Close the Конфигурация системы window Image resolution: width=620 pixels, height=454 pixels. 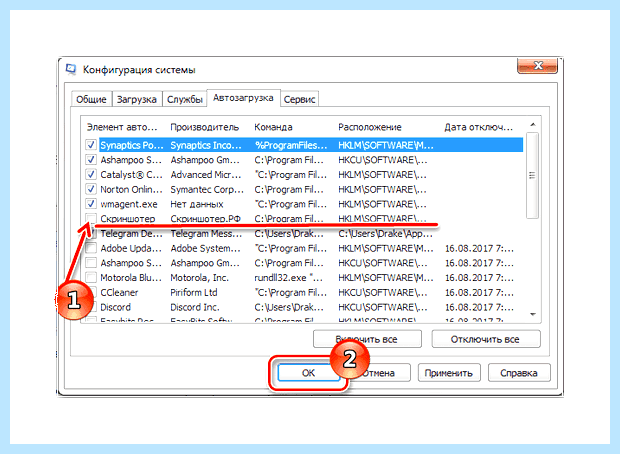537,65
